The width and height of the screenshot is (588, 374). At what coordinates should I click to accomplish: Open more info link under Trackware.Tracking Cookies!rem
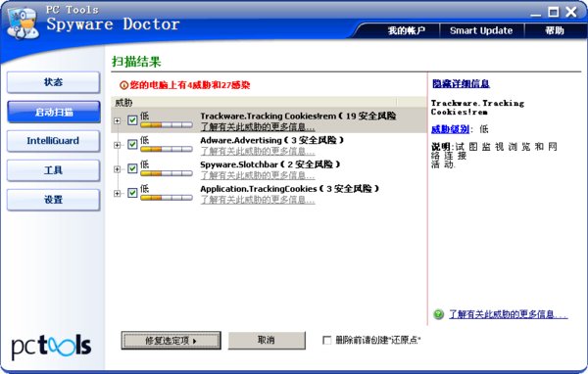(x=258, y=127)
